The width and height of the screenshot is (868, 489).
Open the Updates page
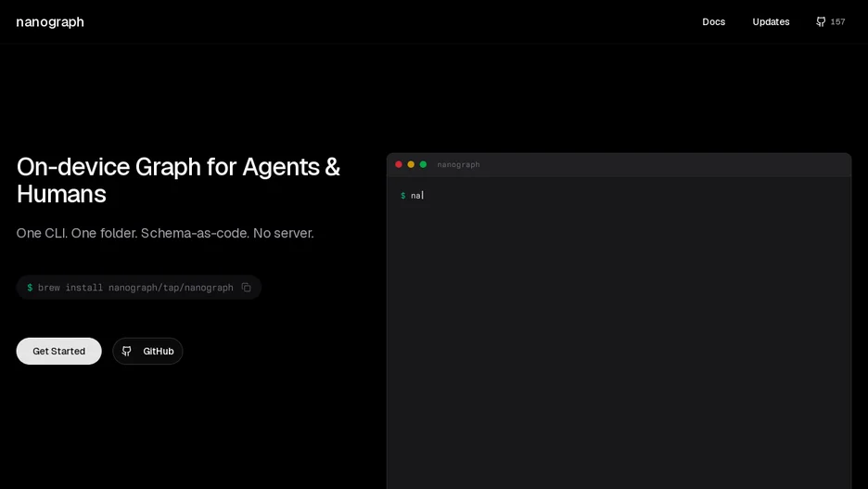pos(771,22)
